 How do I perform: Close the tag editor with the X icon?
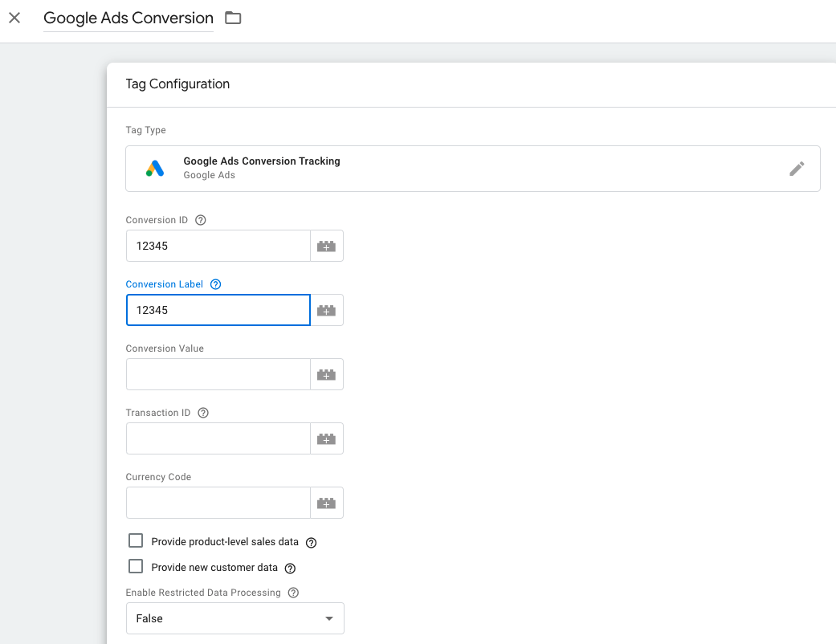(x=15, y=18)
